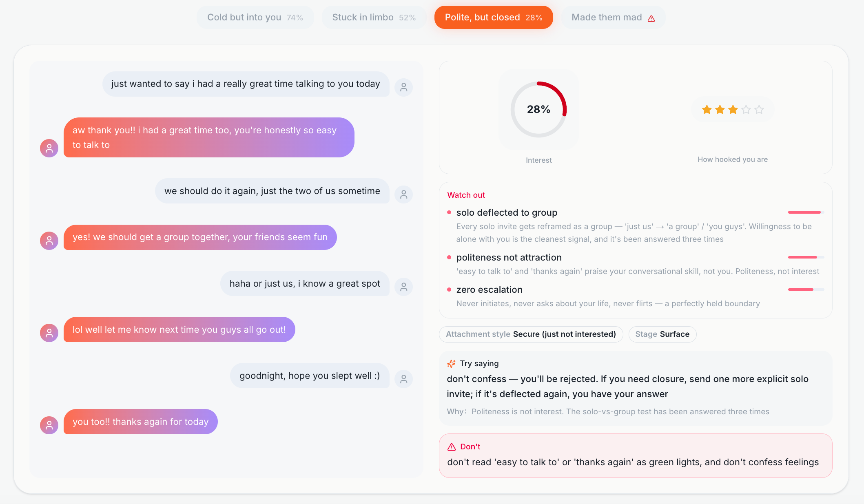Click gradient avatar beside 'aw thank you!!' message
The height and width of the screenshot is (504, 864).
click(49, 148)
